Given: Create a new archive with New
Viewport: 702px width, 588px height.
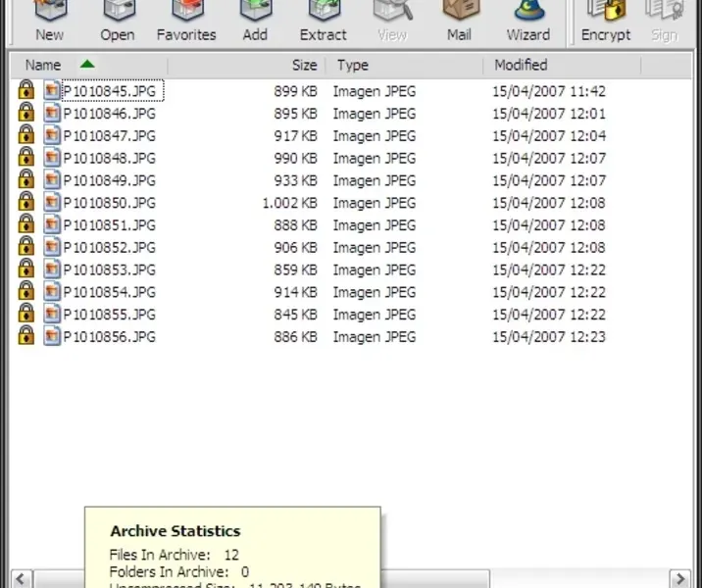Looking at the screenshot, I should [x=50, y=21].
